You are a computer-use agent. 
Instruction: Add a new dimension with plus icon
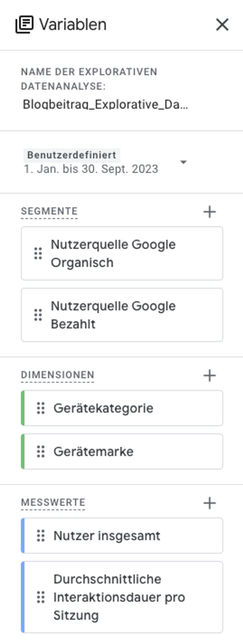click(x=210, y=376)
